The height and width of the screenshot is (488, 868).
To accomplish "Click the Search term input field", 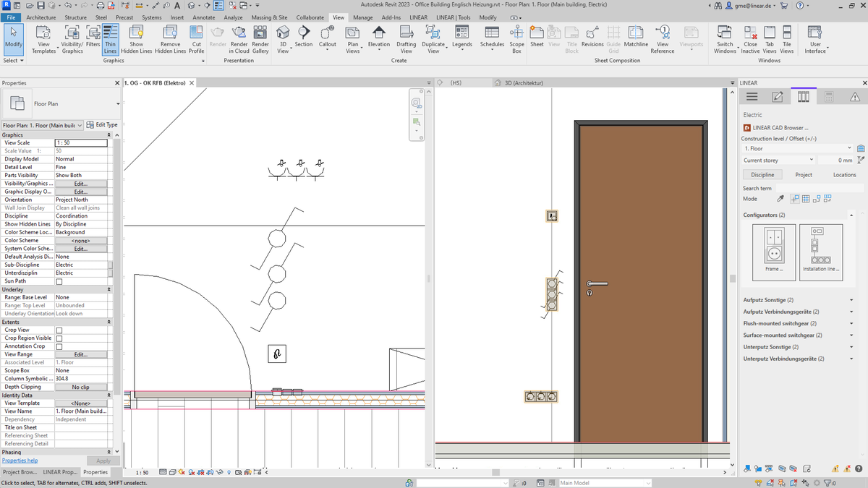I will pos(820,188).
